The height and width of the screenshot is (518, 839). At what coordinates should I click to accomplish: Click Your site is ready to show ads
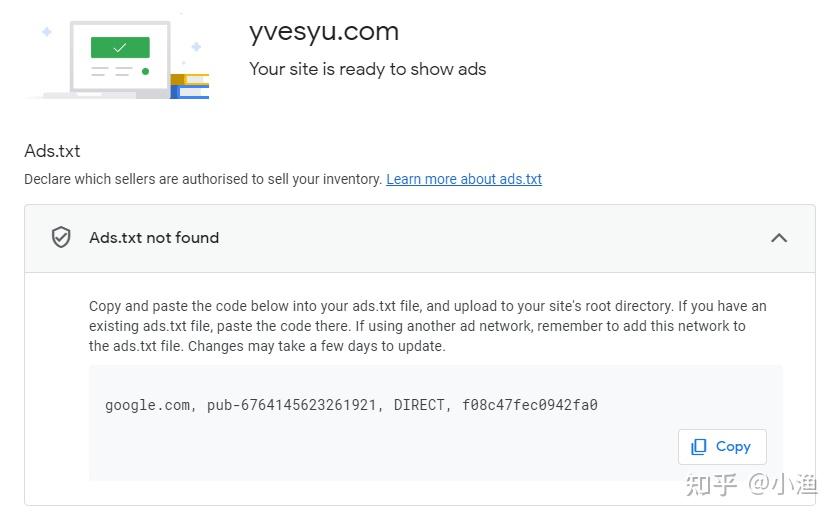(367, 69)
